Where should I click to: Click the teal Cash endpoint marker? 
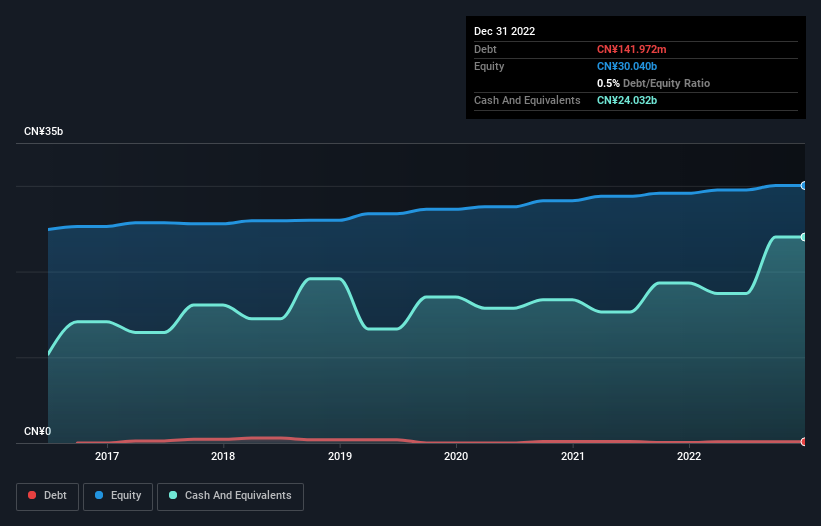(x=804, y=237)
